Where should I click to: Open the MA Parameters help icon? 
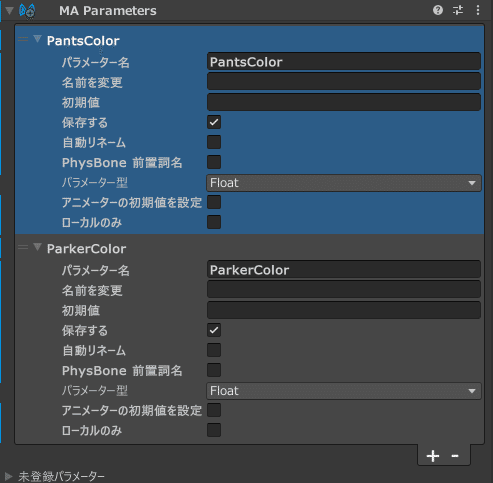point(438,10)
